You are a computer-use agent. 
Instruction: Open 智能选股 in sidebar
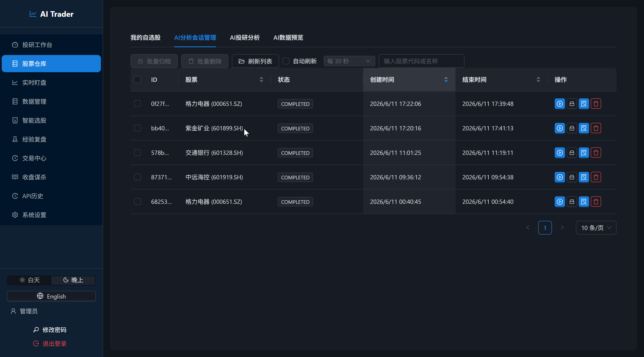tap(51, 120)
